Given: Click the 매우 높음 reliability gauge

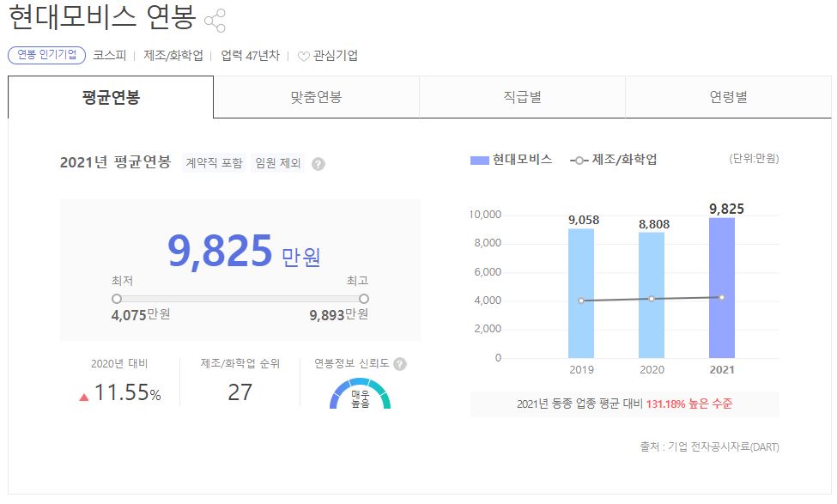Looking at the screenshot, I should point(361,397).
